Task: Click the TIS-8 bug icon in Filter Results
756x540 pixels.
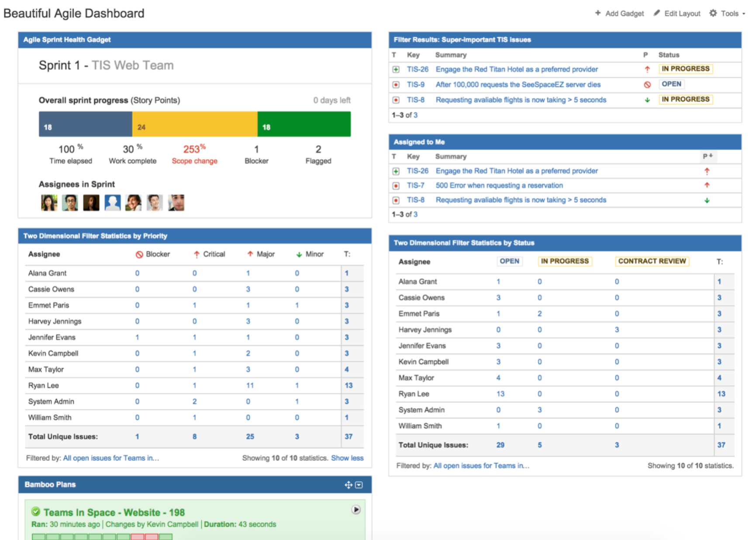Action: tap(396, 100)
